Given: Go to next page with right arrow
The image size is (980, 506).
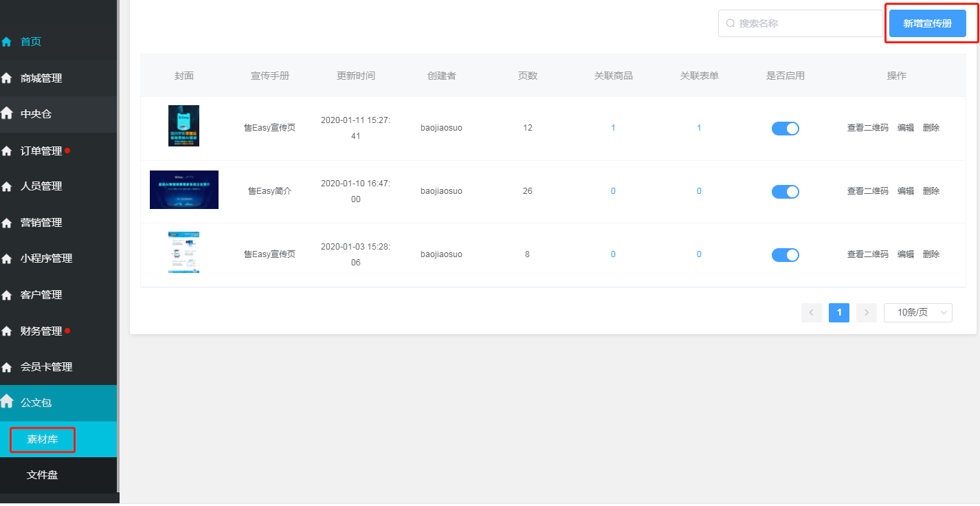Looking at the screenshot, I should [867, 313].
